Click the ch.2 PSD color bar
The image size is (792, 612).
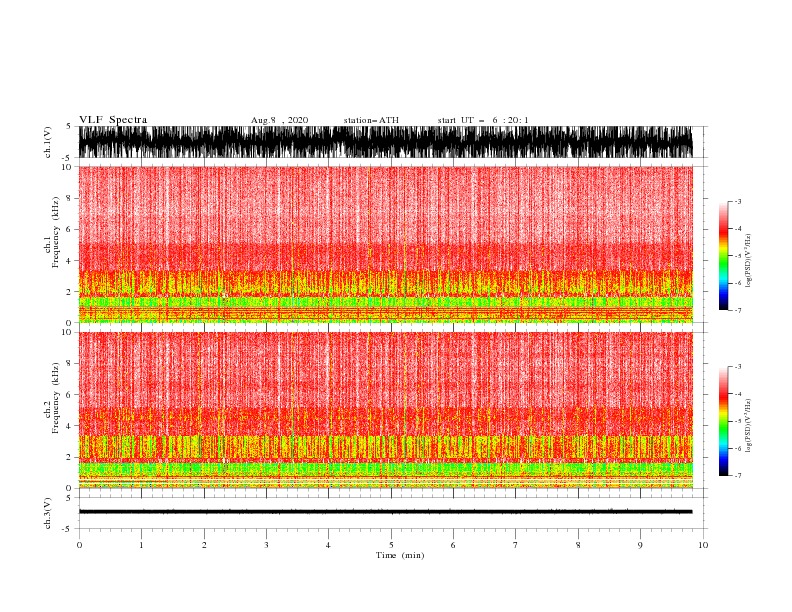tap(723, 421)
